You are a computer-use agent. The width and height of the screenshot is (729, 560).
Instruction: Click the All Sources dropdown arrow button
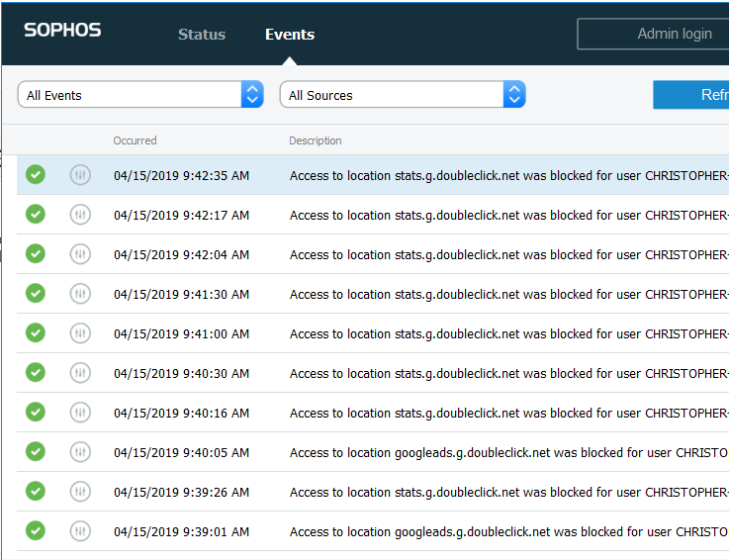pyautogui.click(x=513, y=95)
